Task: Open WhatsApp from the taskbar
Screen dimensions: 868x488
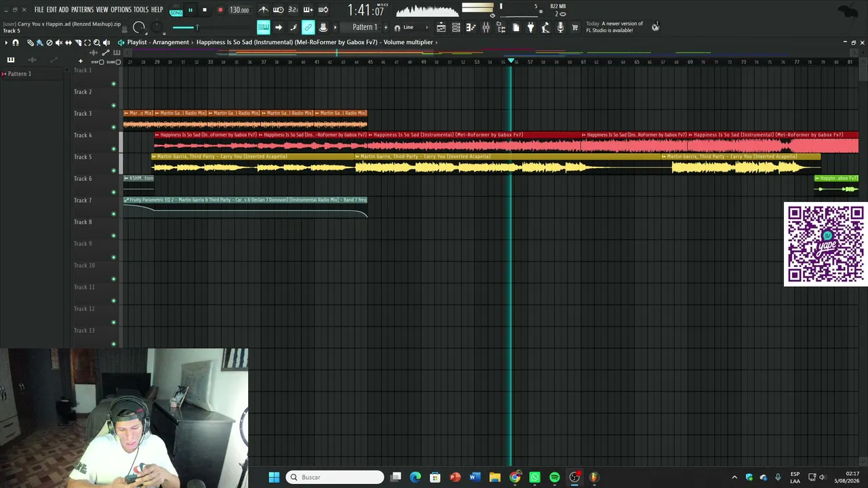Action: click(535, 477)
